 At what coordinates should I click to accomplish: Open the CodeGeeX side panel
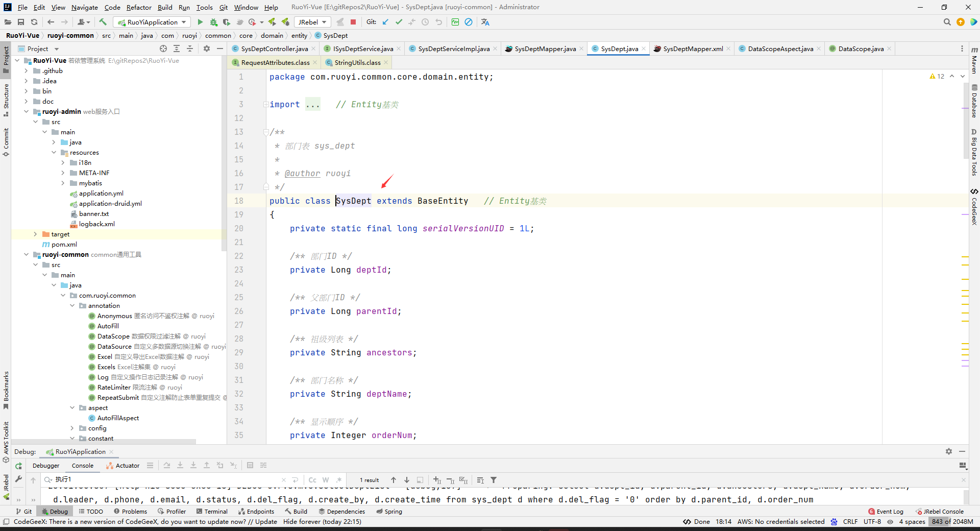[x=974, y=207]
